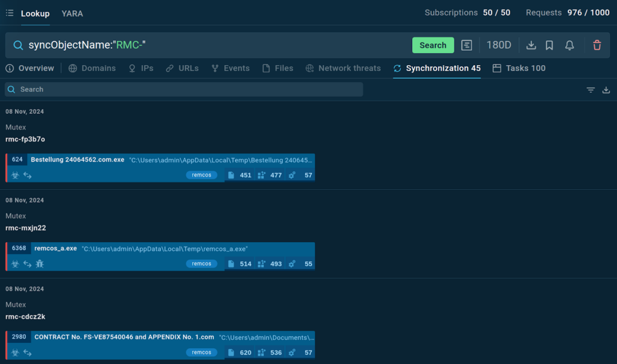This screenshot has height=364, width=617.
Task: Click the bug icon under remcos_a.exe
Action: pyautogui.click(x=40, y=264)
